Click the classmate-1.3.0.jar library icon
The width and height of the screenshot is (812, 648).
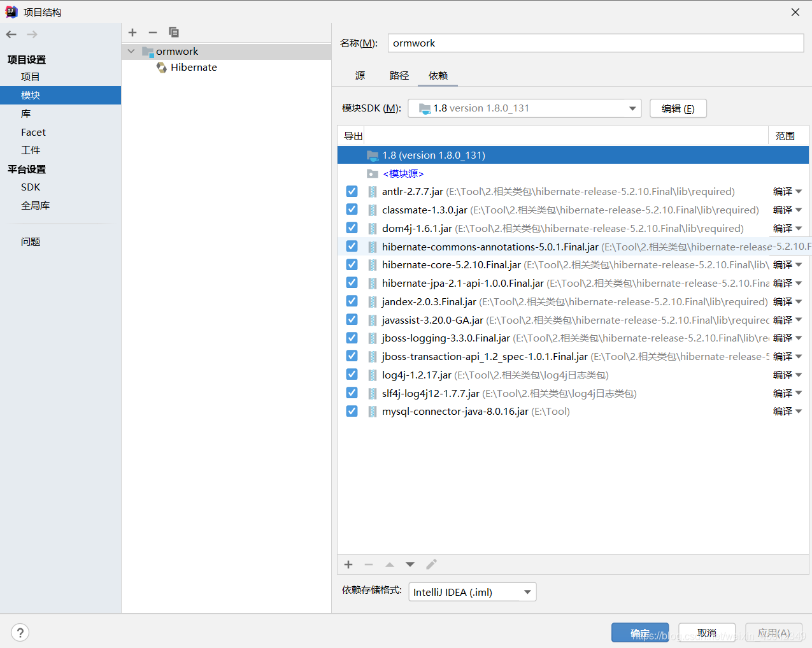pos(373,210)
